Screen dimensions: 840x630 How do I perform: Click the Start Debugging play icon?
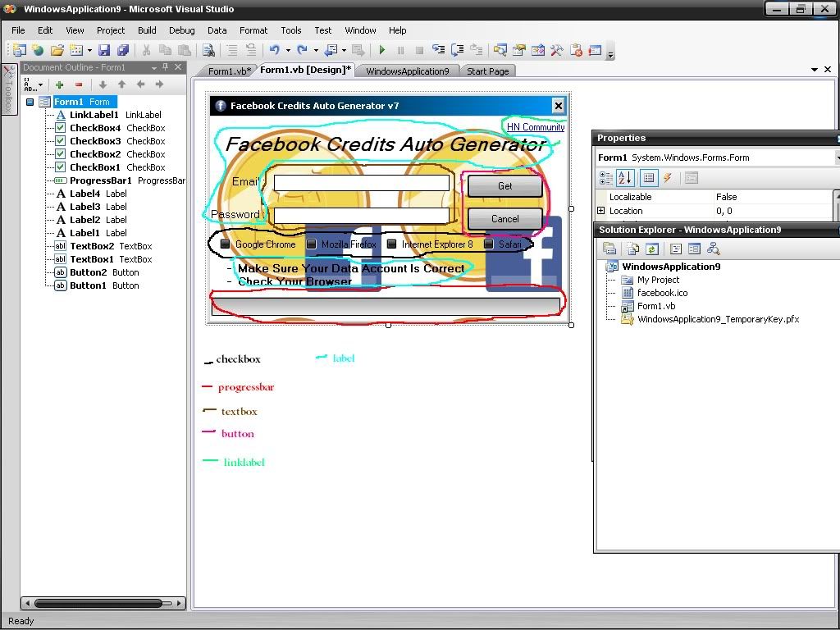pyautogui.click(x=381, y=50)
